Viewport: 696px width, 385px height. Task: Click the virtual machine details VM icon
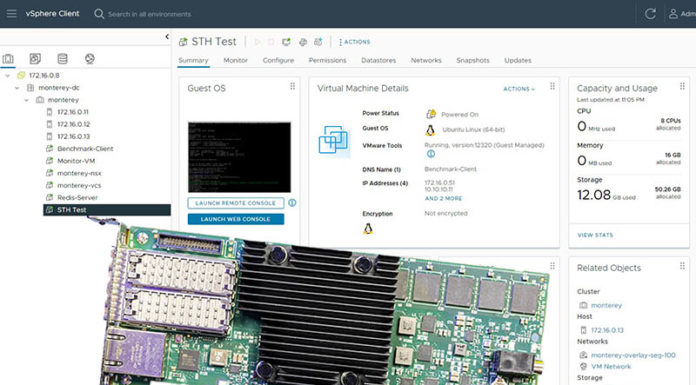334,140
